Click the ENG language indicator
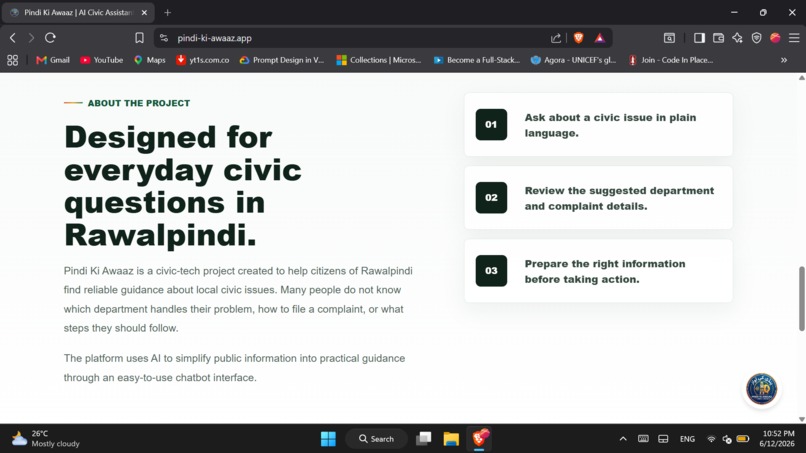This screenshot has height=453, width=806. [x=687, y=439]
